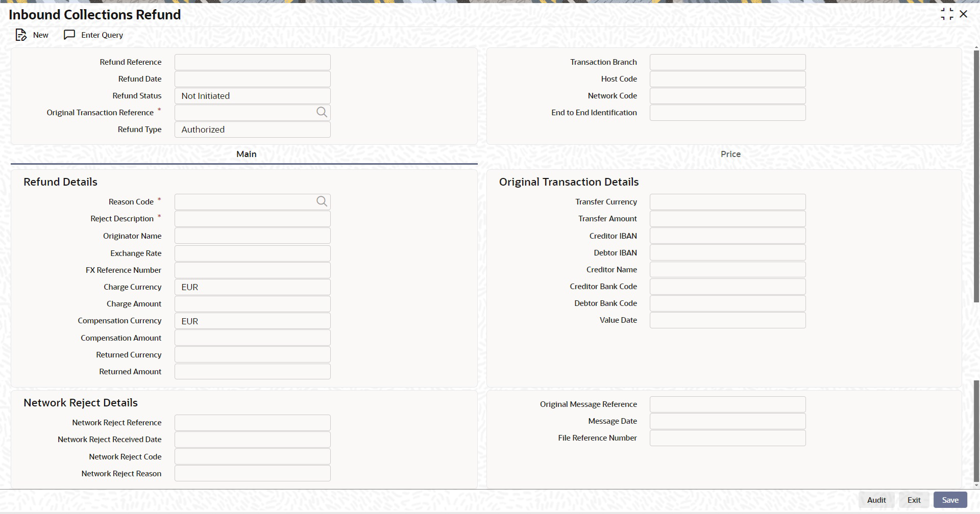The height and width of the screenshot is (514, 980).
Task: Focus the Network Reject Reference field
Action: 253,423
